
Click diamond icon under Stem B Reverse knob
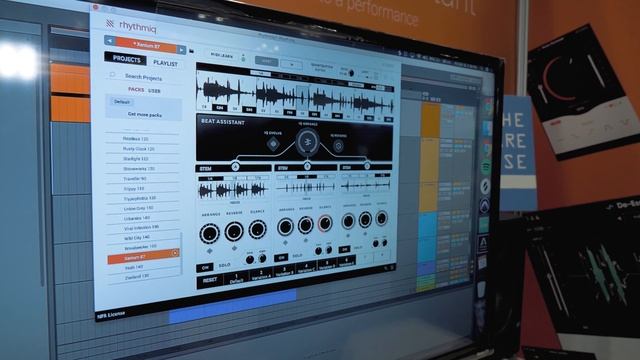click(305, 240)
